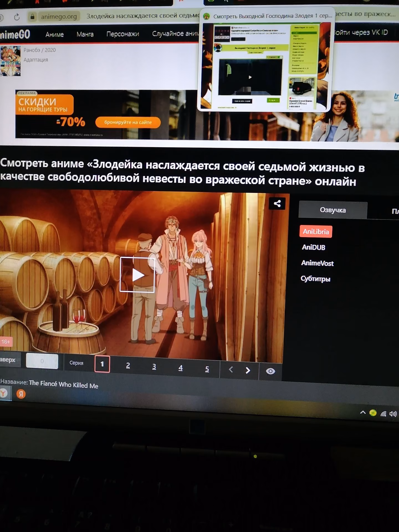Image resolution: width=399 pixels, height=532 pixels.
Task: Click the Адаптация label
Action: (x=36, y=60)
